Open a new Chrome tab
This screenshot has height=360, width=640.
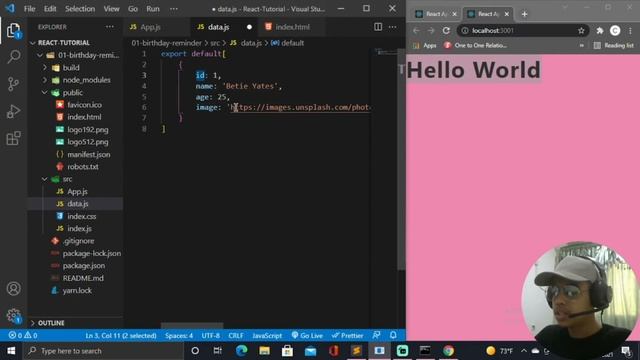pyautogui.click(x=524, y=14)
